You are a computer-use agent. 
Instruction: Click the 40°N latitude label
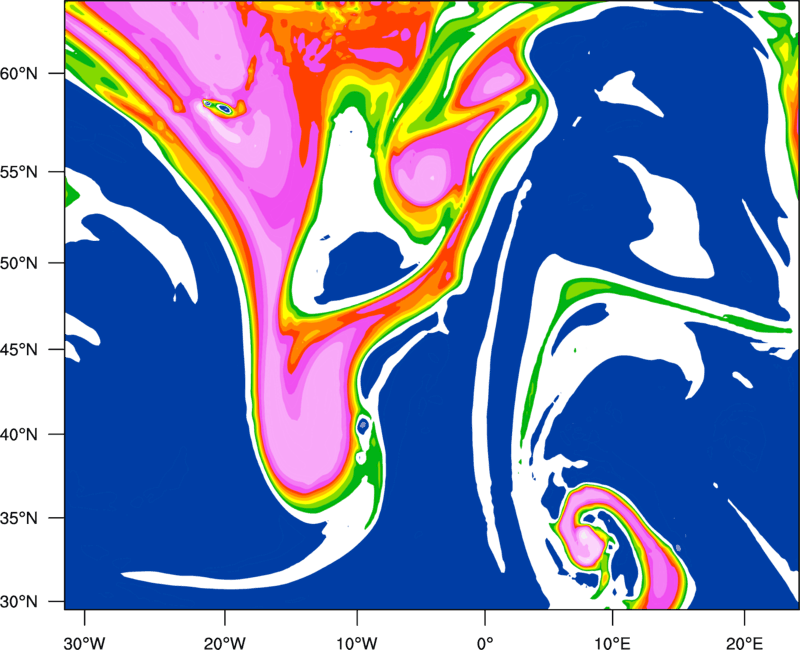(x=19, y=434)
